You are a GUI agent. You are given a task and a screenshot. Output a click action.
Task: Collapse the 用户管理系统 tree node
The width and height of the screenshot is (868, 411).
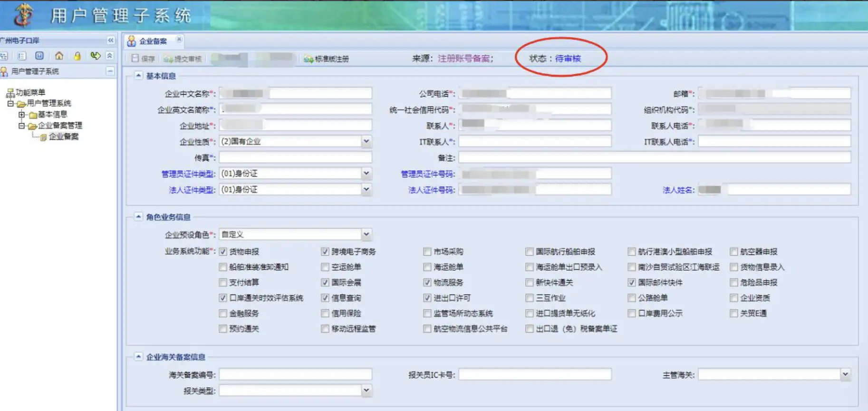click(x=10, y=103)
